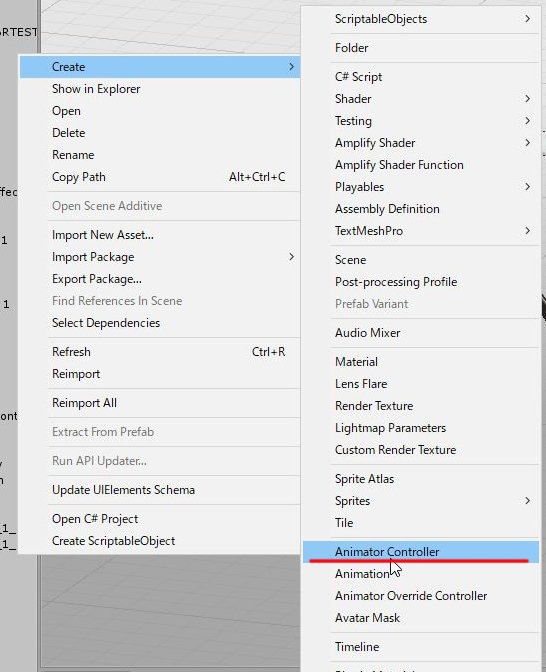Create an Audio Mixer
This screenshot has width=546, height=672.
point(421,333)
